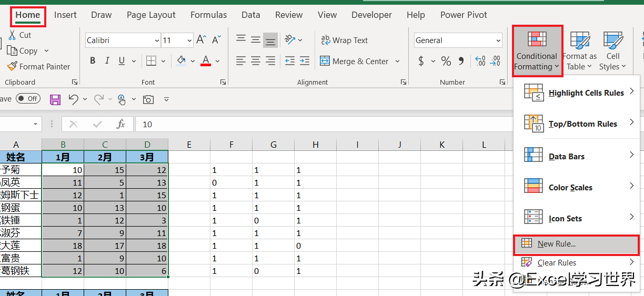Screen dimensions: 644x296
Task: Open Highlight Cells Rules submenu
Action: pyautogui.click(x=577, y=93)
